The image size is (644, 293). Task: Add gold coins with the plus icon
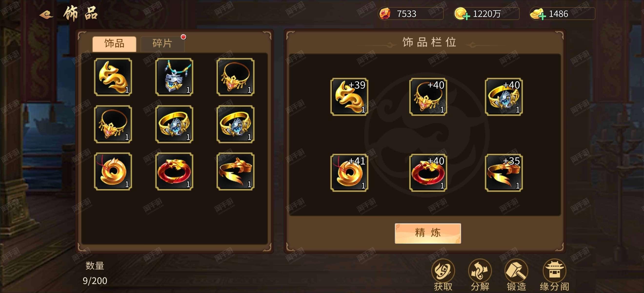click(466, 17)
